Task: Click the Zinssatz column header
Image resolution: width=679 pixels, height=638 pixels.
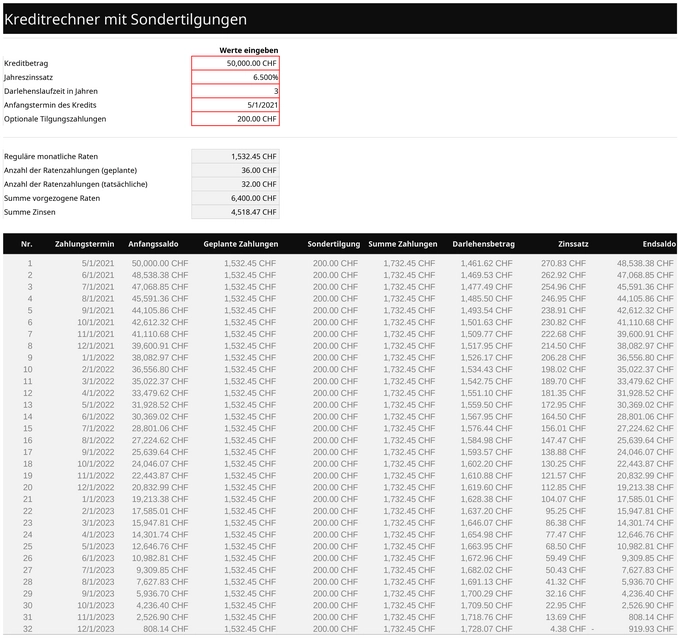Action: (573, 244)
